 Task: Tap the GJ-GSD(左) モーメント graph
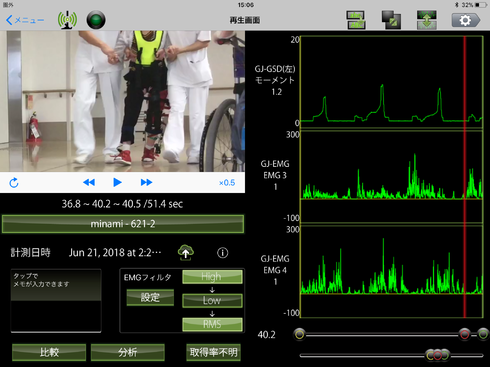pos(392,82)
